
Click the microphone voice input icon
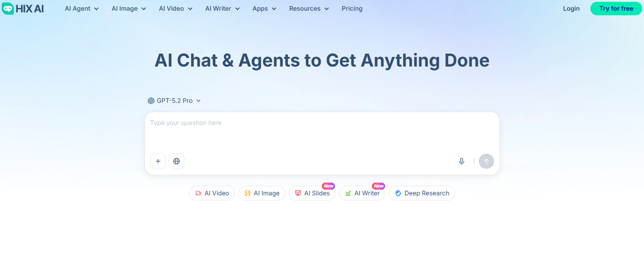pyautogui.click(x=461, y=161)
